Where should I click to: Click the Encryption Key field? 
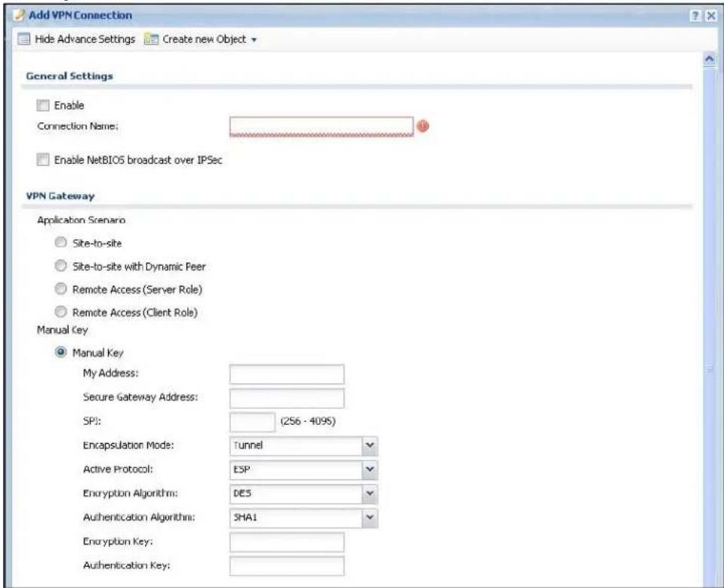click(287, 542)
